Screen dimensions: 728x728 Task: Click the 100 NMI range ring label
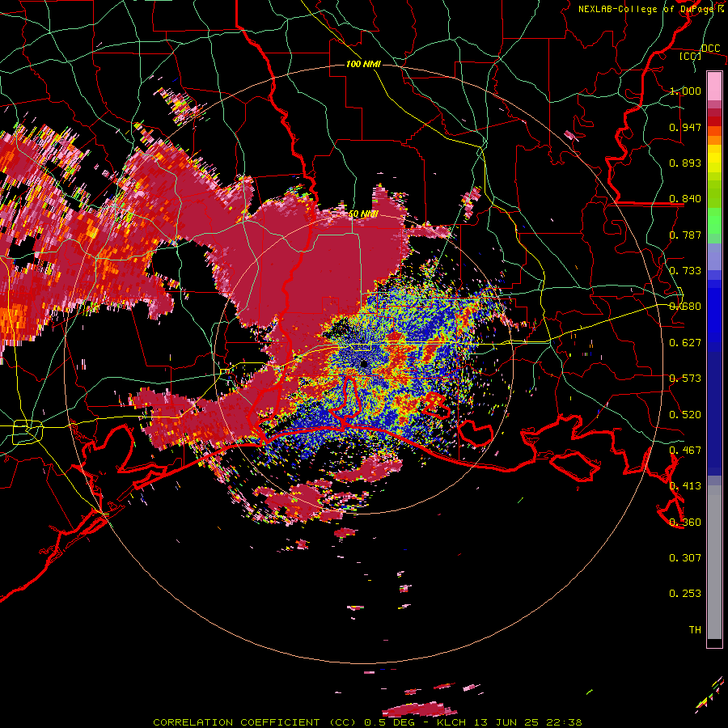(x=363, y=64)
